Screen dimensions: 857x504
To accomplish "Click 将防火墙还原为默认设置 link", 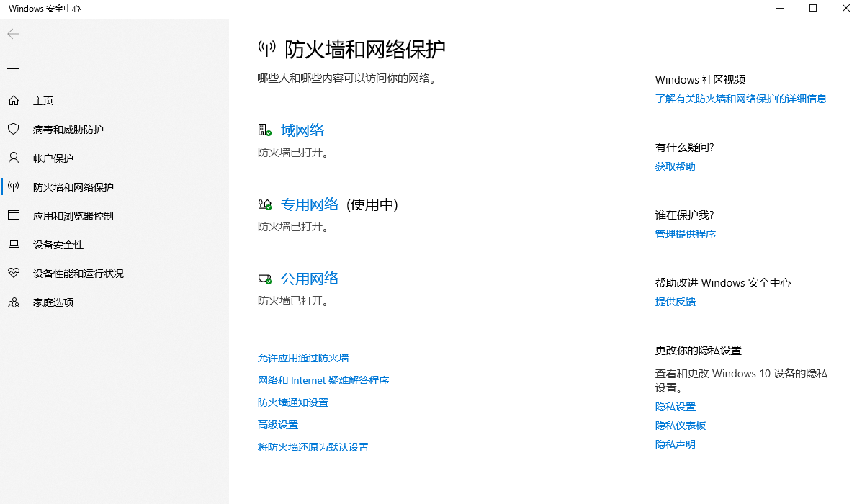I will click(313, 447).
